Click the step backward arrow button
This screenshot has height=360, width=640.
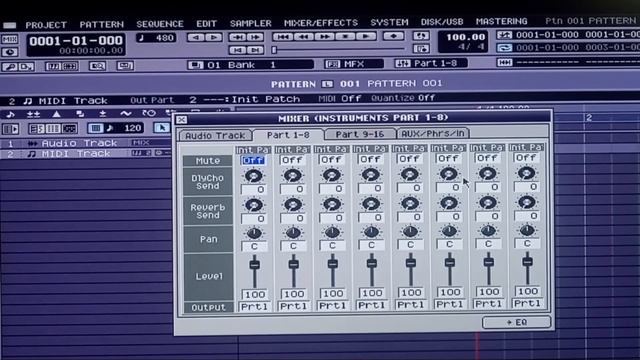pyautogui.click(x=196, y=38)
